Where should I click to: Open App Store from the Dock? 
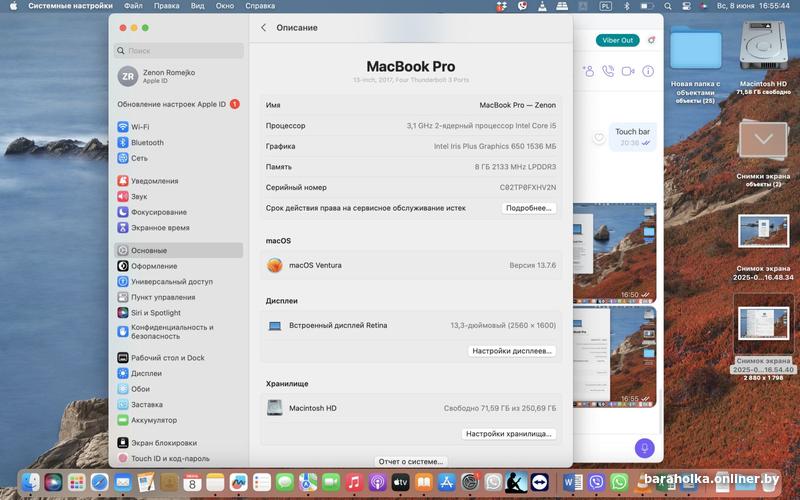click(446, 482)
